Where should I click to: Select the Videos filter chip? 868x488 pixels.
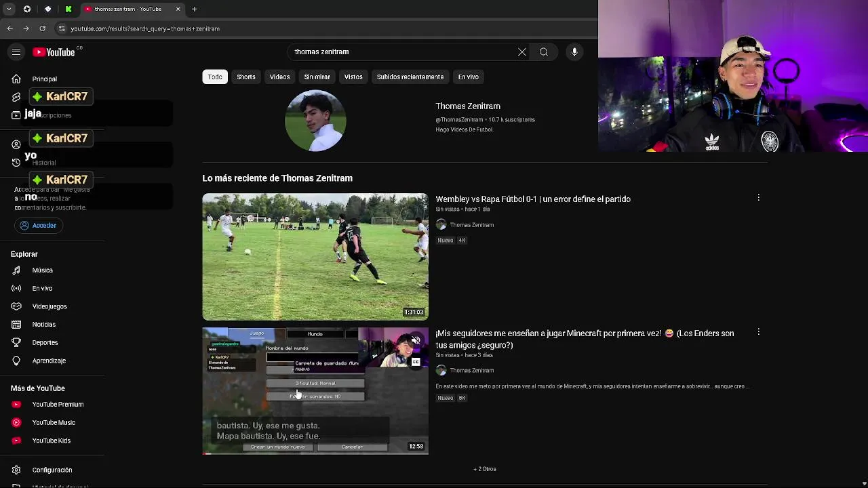pyautogui.click(x=279, y=77)
